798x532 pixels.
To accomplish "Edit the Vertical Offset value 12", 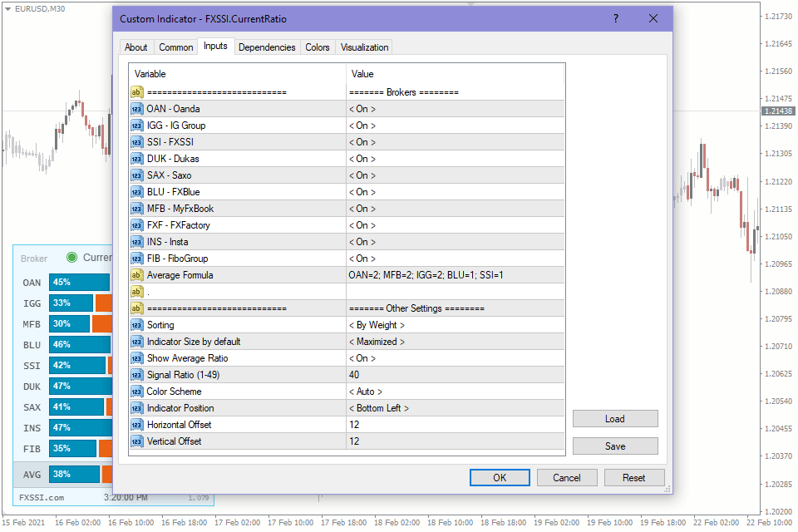I will (x=456, y=441).
